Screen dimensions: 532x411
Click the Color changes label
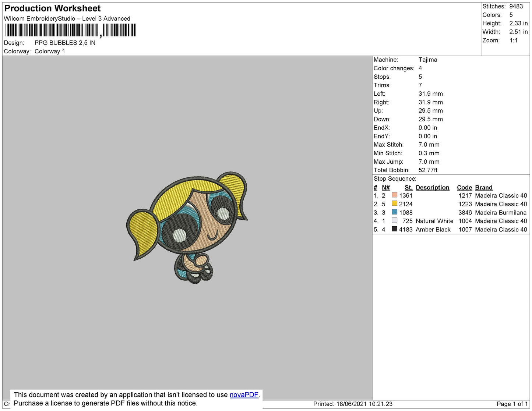coord(394,68)
